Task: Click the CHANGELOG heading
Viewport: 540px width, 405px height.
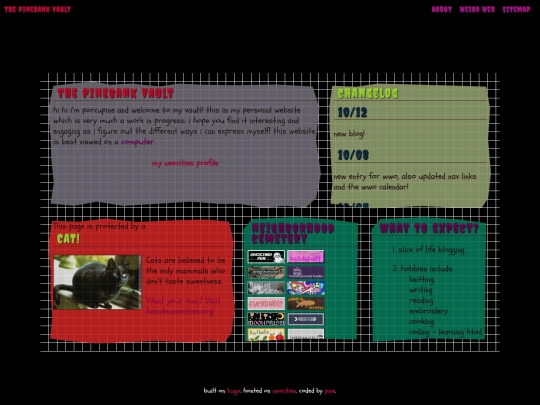Action: [368, 93]
